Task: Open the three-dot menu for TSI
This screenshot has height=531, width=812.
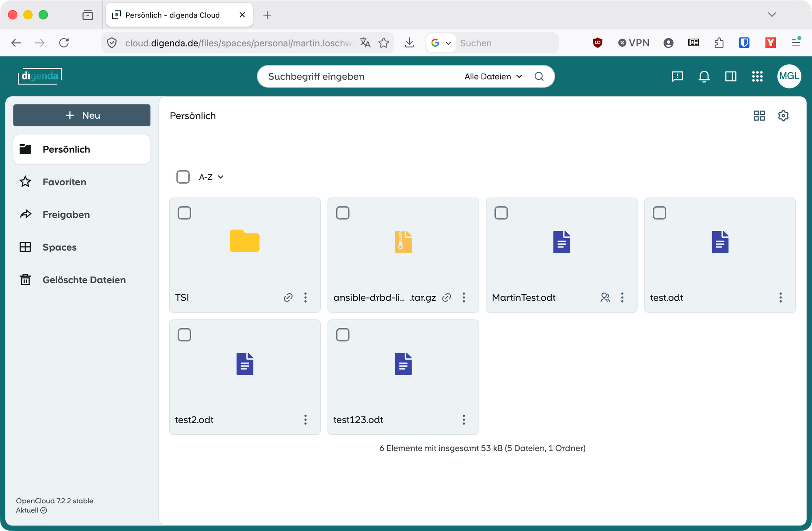Action: click(x=305, y=297)
